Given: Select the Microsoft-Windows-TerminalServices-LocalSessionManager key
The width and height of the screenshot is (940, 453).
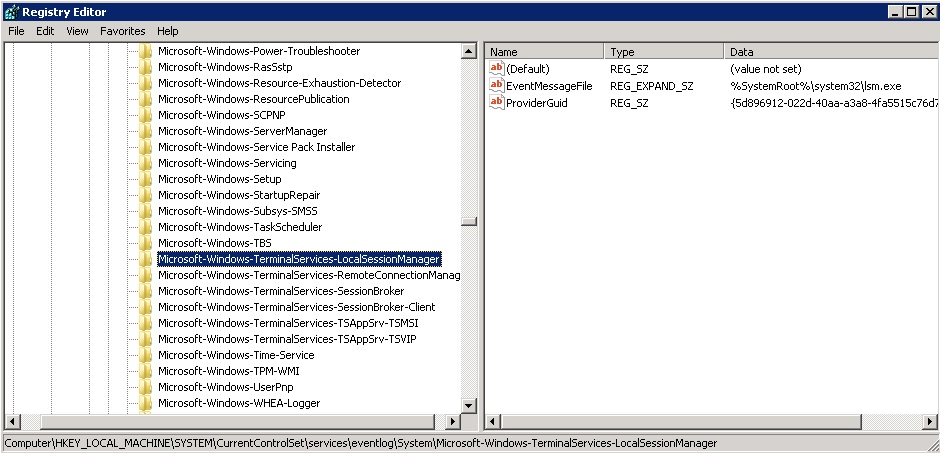Looking at the screenshot, I should 299,259.
